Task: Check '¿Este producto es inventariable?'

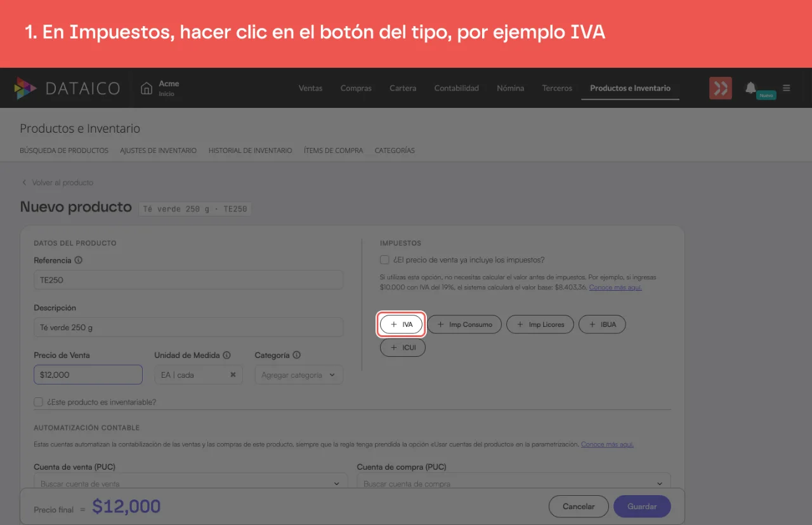Action: pos(39,402)
